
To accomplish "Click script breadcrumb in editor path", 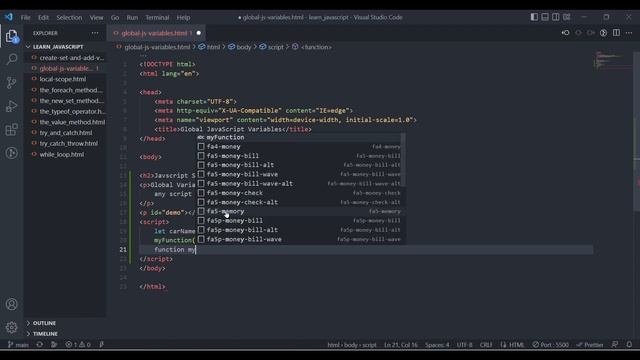I will [272, 47].
